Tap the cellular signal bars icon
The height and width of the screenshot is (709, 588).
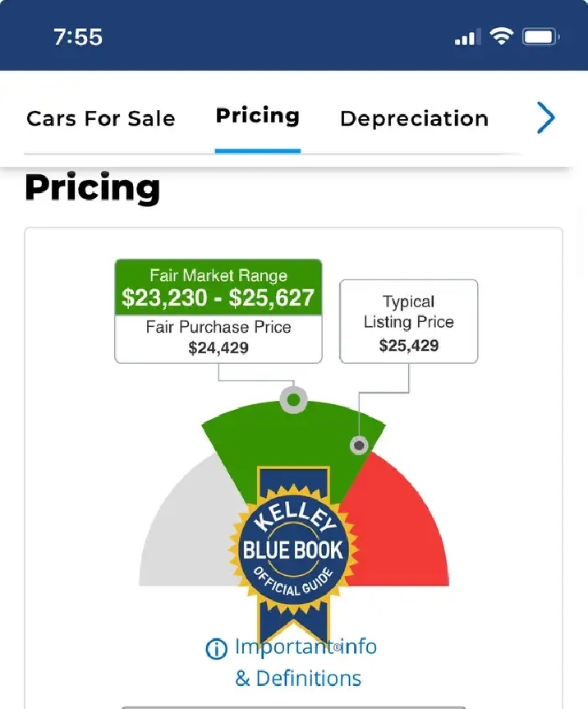(x=466, y=38)
